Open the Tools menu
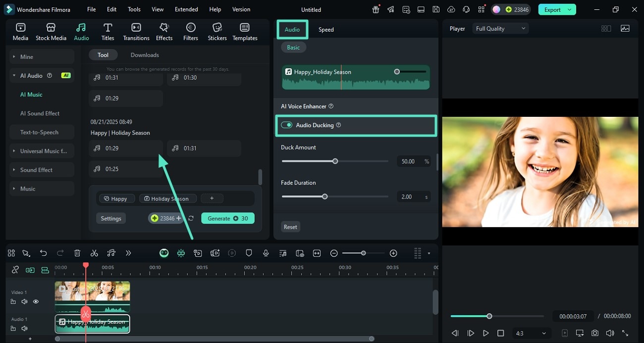The height and width of the screenshot is (343, 644). pyautogui.click(x=134, y=9)
